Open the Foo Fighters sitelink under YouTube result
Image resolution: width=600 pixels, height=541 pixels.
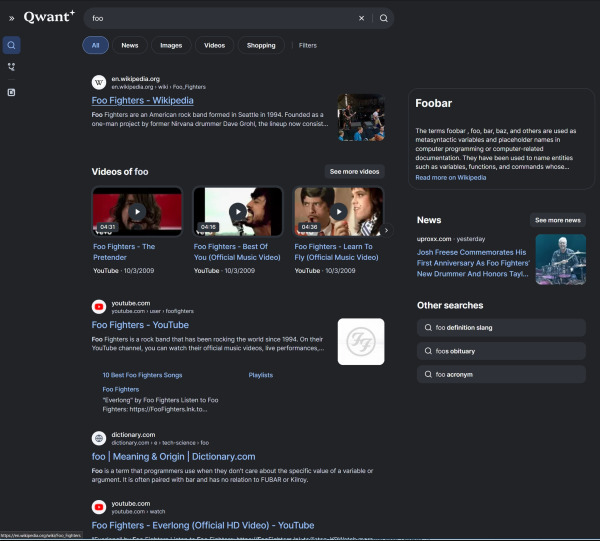point(121,389)
